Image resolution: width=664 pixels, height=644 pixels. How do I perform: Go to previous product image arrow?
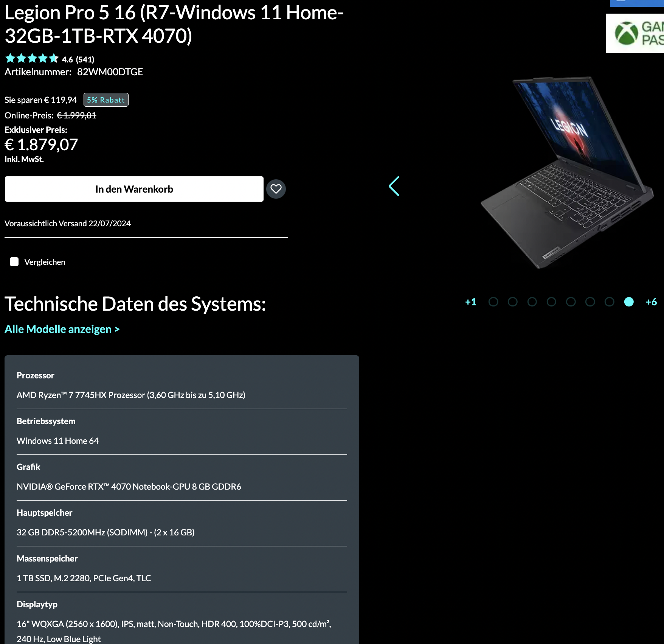(x=394, y=186)
